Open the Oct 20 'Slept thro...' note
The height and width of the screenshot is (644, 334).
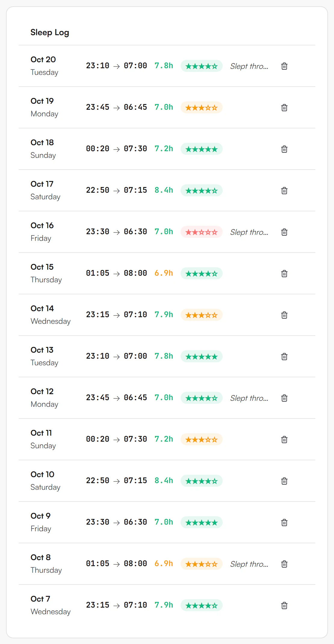coord(249,66)
